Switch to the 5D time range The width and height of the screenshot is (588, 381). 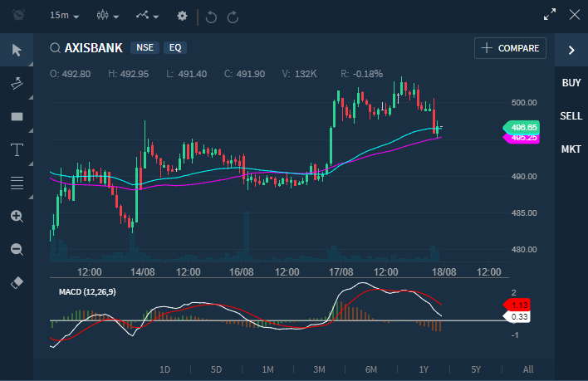point(216,369)
